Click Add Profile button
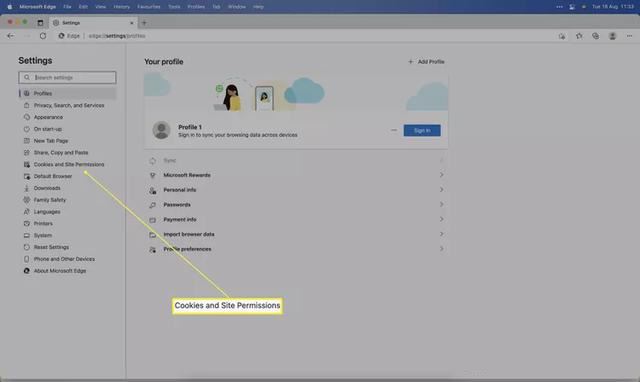640x382 pixels. (426, 62)
